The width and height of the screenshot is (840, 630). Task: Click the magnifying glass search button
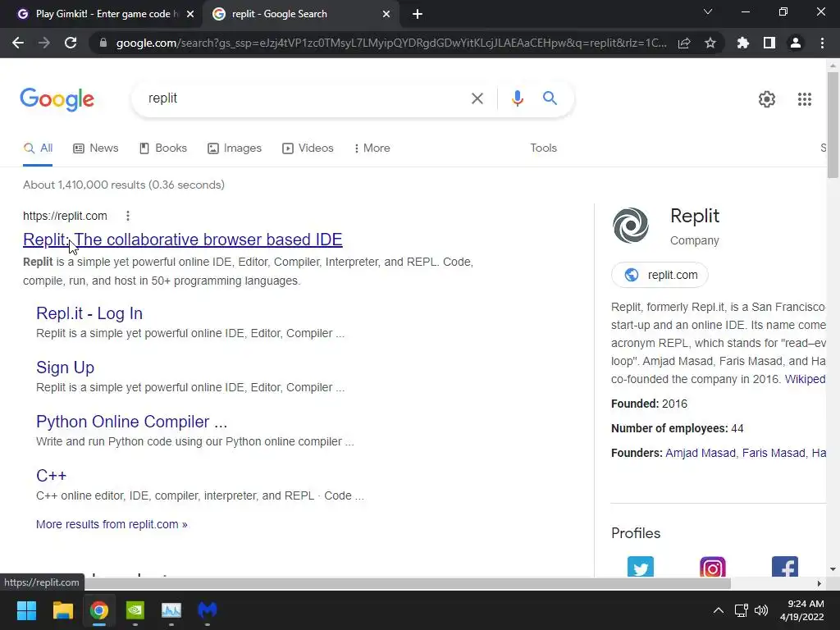[x=550, y=98]
